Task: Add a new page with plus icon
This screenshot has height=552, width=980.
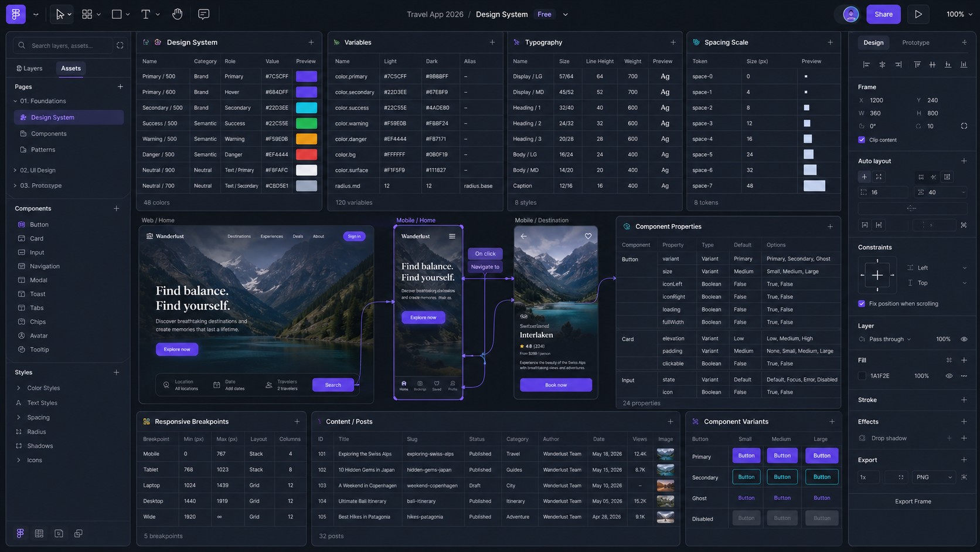Action: point(120,87)
